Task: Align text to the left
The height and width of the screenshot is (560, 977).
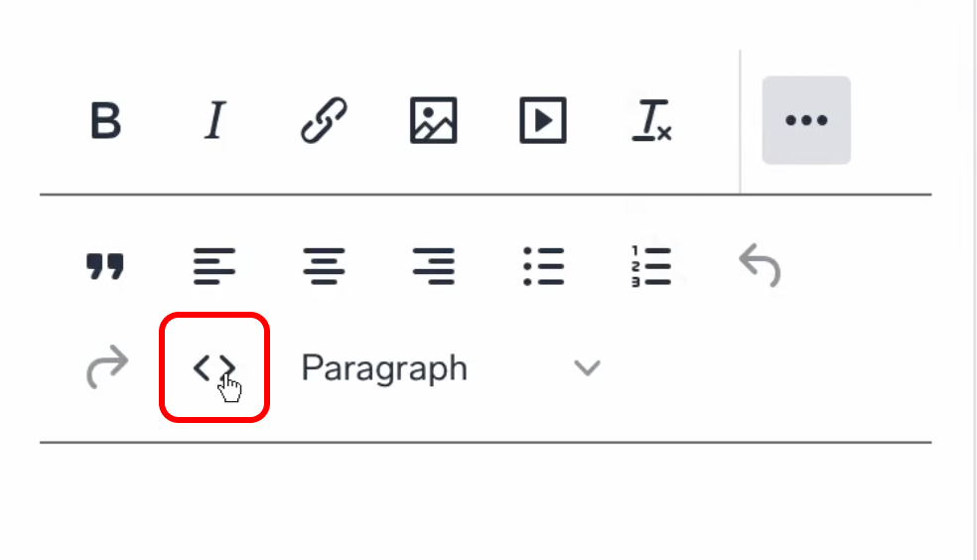Action: (x=214, y=266)
